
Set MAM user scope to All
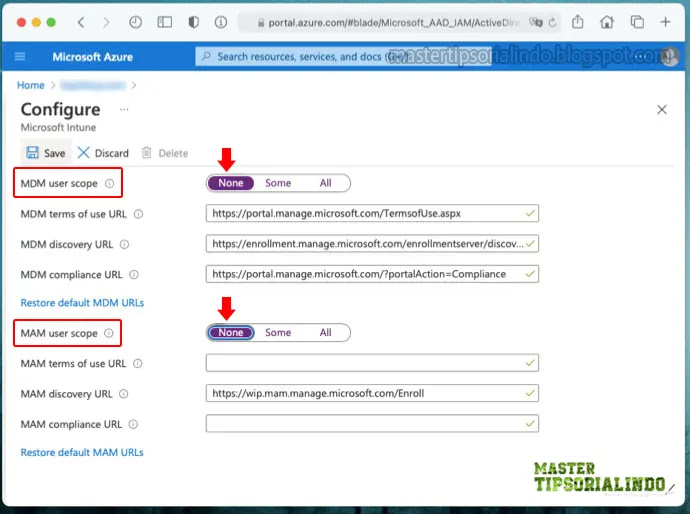(x=326, y=333)
